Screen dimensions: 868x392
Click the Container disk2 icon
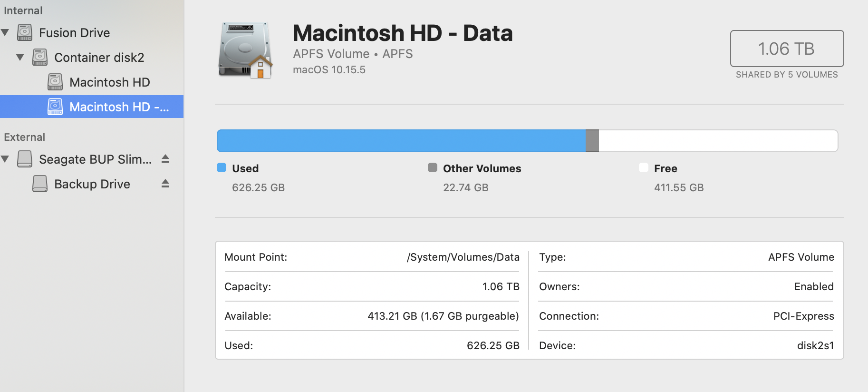click(40, 57)
